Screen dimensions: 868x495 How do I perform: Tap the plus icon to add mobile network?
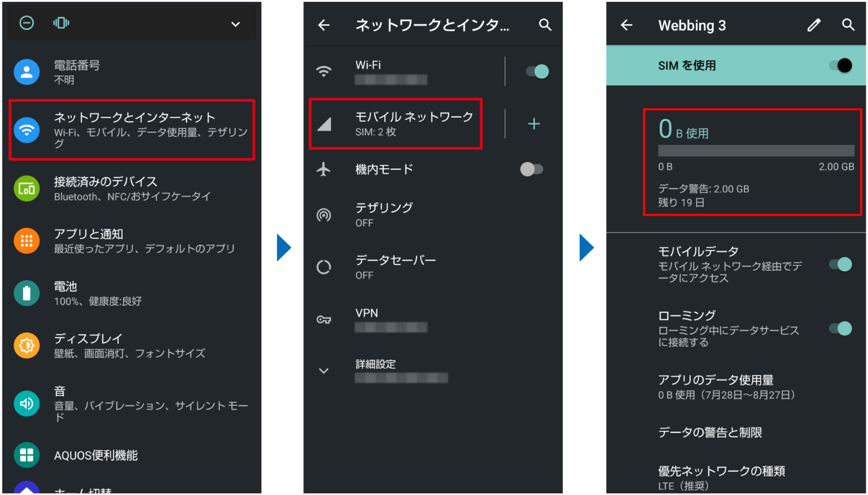pos(534,124)
